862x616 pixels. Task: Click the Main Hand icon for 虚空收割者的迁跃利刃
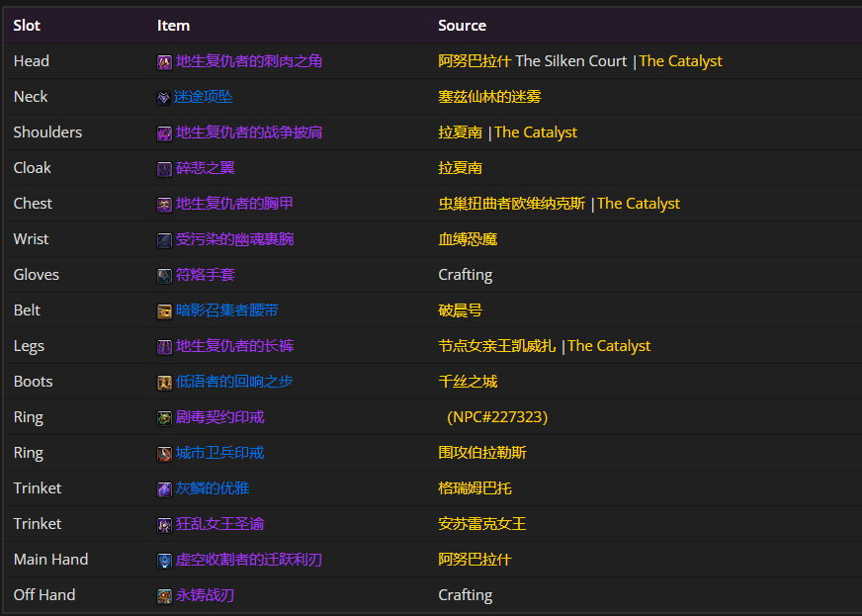tap(164, 561)
